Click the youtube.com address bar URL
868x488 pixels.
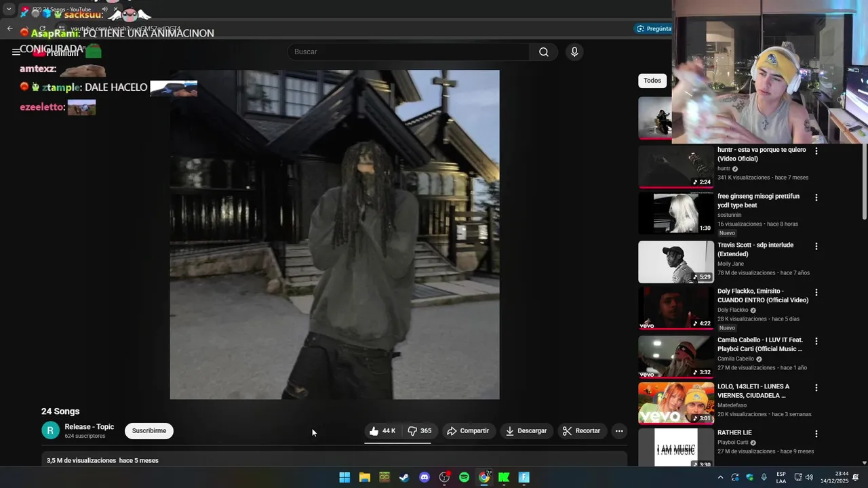(125, 28)
